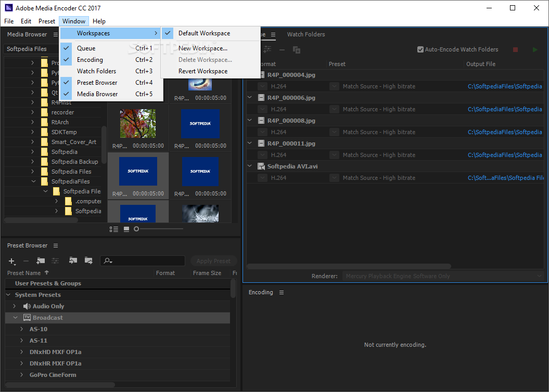Viewport: 549px width, 392px height.
Task: Expand the AS-10 preset folder
Action: [22, 329]
